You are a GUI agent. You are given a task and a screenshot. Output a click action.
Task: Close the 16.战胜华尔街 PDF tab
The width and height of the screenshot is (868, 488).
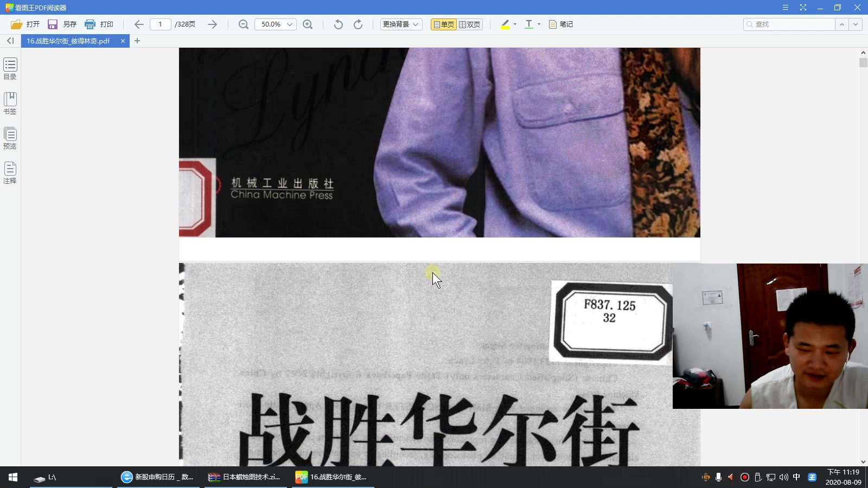[123, 41]
